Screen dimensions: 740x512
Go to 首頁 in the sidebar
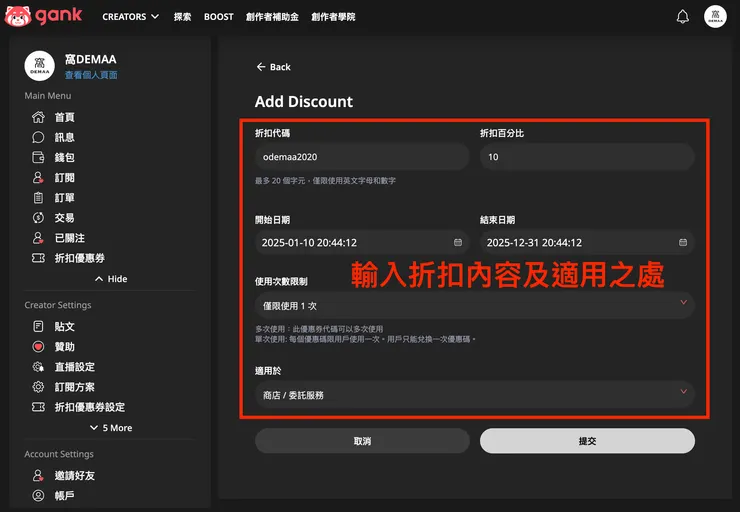click(65, 117)
